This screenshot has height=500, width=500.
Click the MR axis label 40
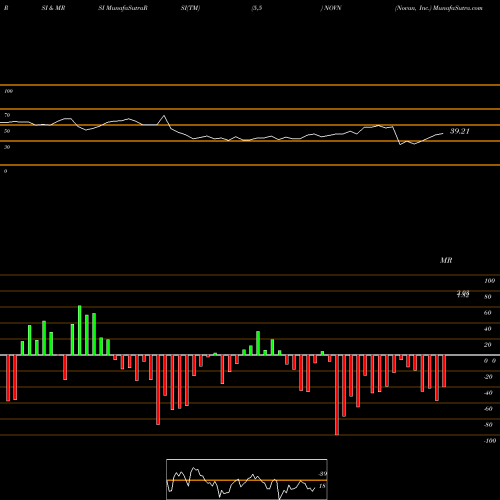pos(488,329)
